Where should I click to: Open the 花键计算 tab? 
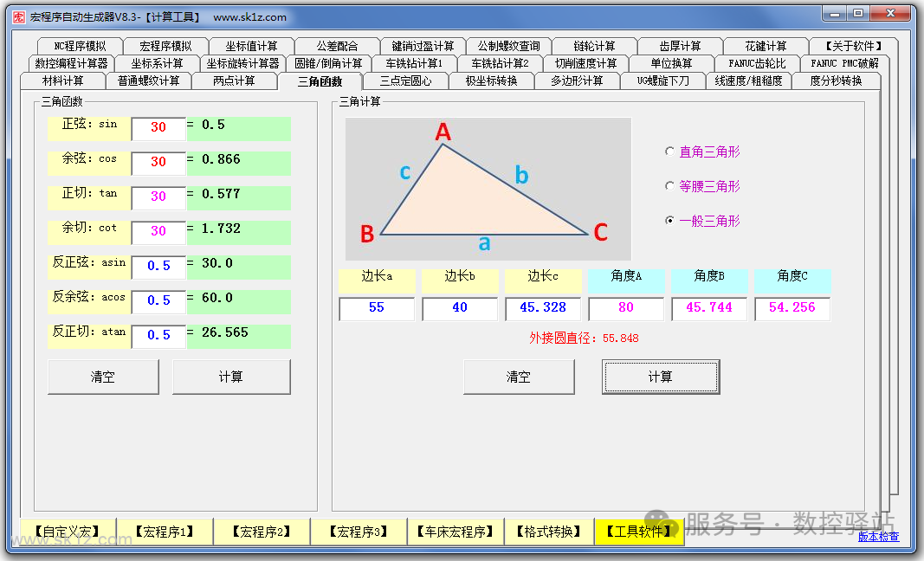[x=766, y=46]
